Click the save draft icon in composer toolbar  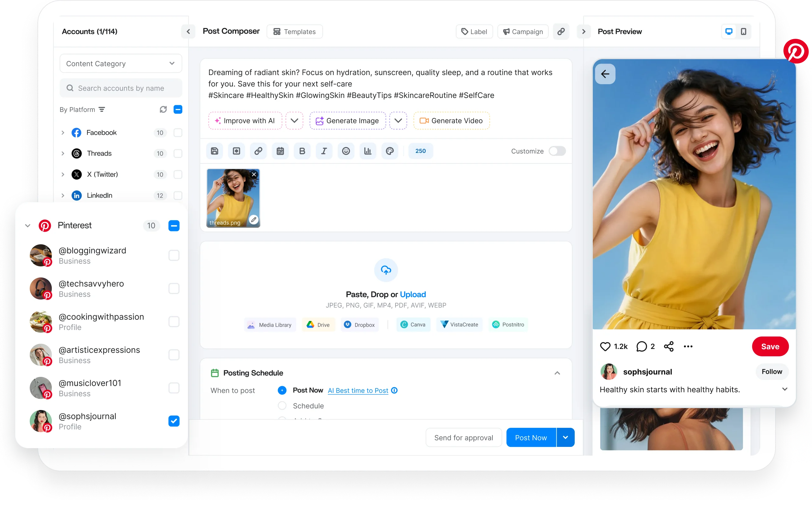[214, 151]
